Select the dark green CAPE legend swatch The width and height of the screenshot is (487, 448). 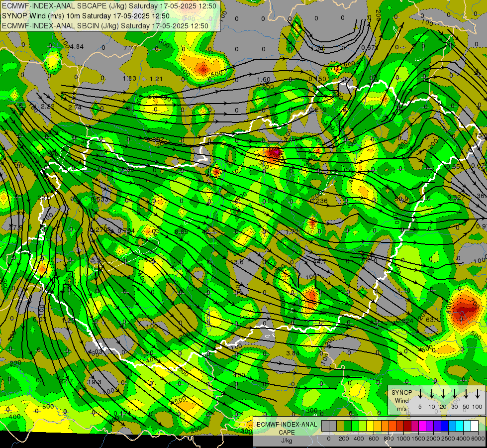coord(348,426)
